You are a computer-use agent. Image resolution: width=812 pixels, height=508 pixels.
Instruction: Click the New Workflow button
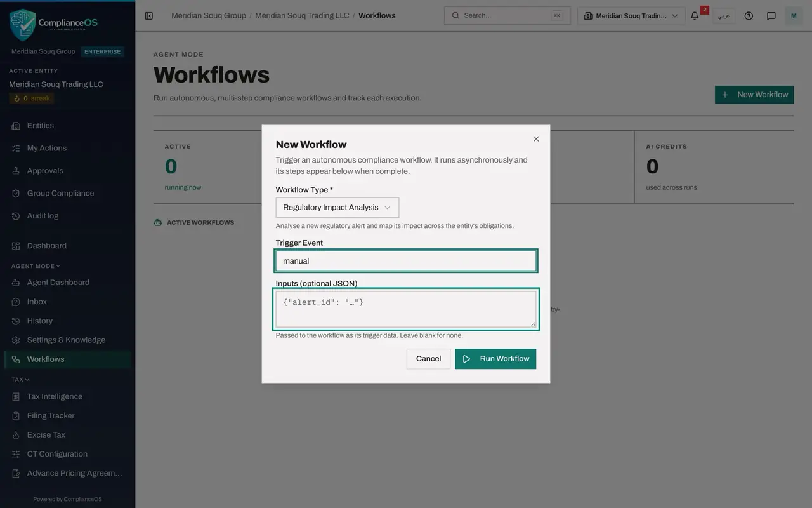[x=754, y=95]
